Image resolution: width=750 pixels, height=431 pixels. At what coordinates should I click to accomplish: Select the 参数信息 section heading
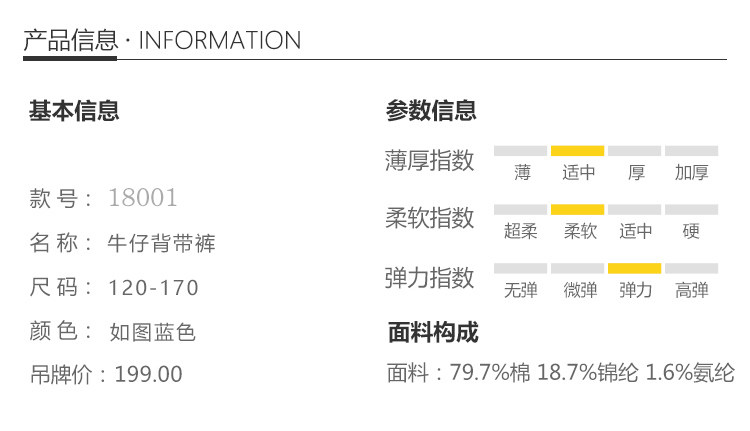pyautogui.click(x=431, y=111)
